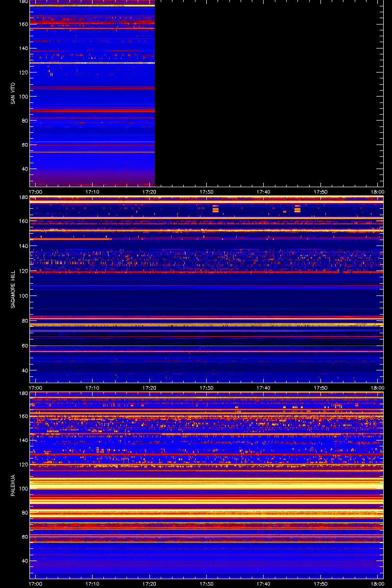392x588 pixels.
Task: Pick the 18:00 time label under Palehua panel
Action: click(x=377, y=584)
